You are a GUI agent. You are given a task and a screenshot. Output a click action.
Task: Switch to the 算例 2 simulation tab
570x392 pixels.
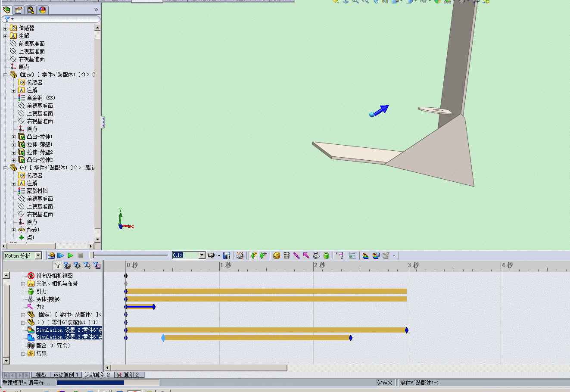tap(129, 375)
